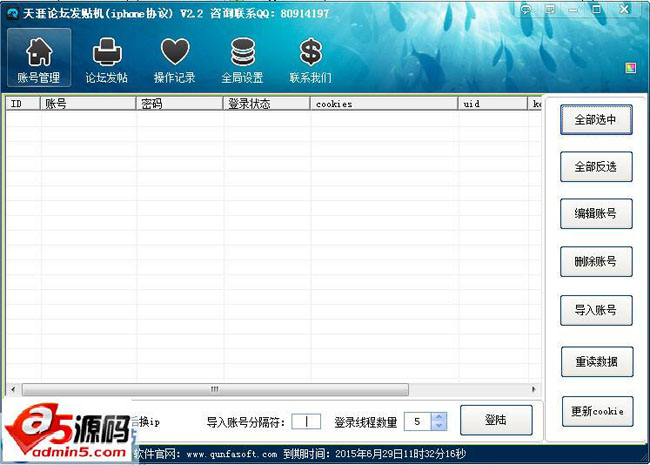Click the 登陆 login button

click(496, 420)
